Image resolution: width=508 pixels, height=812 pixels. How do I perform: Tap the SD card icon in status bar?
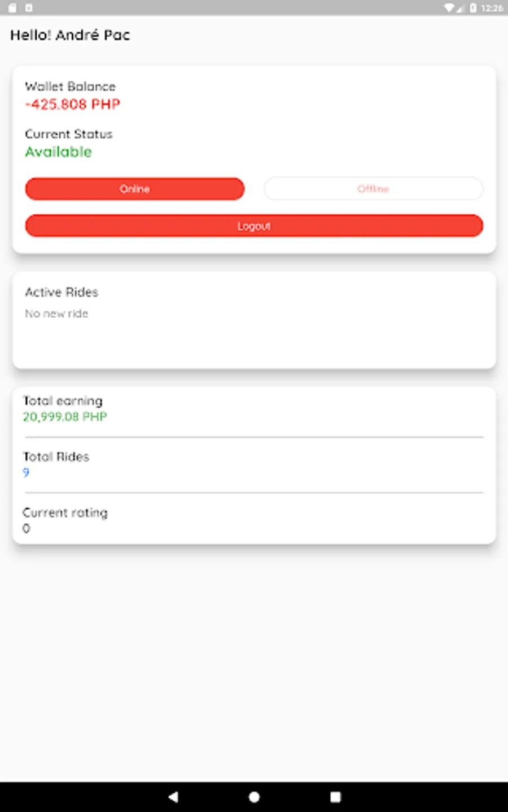click(12, 8)
